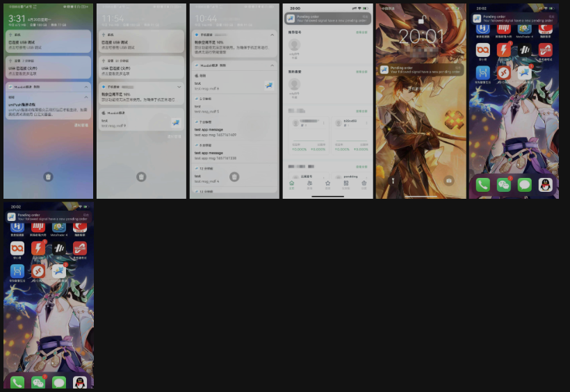Open Phone app in the first-row 20:02 home screen
570x392 pixels.
(x=482, y=185)
